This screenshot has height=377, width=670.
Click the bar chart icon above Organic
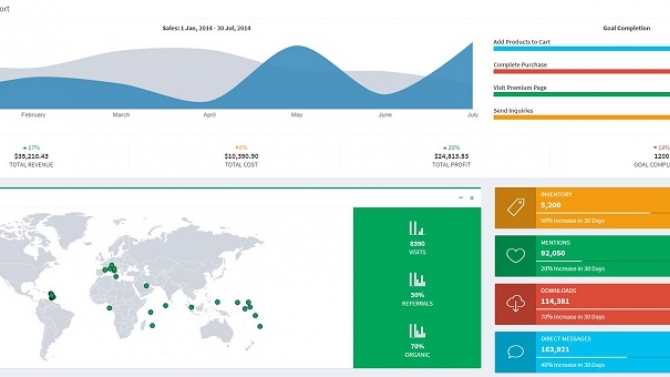(x=417, y=330)
